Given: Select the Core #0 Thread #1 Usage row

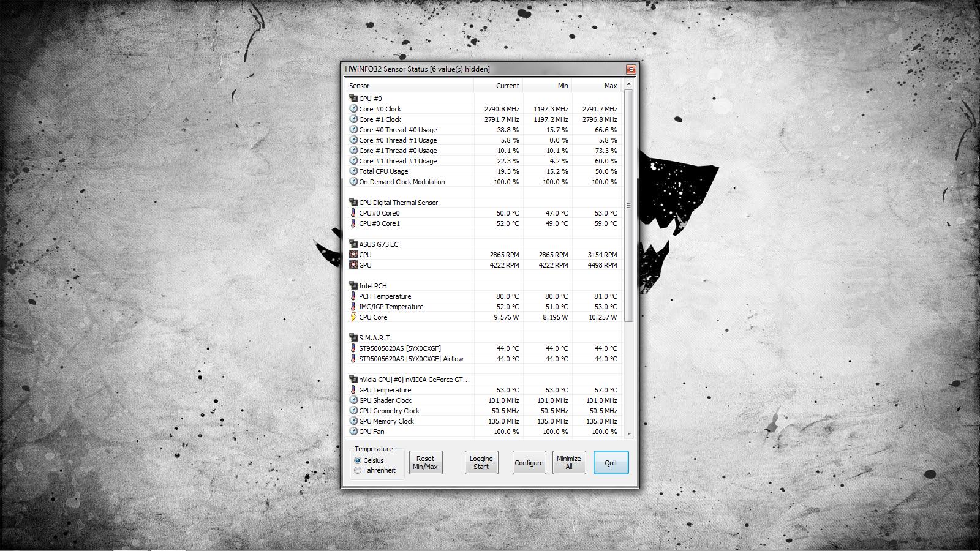Looking at the screenshot, I should [484, 140].
